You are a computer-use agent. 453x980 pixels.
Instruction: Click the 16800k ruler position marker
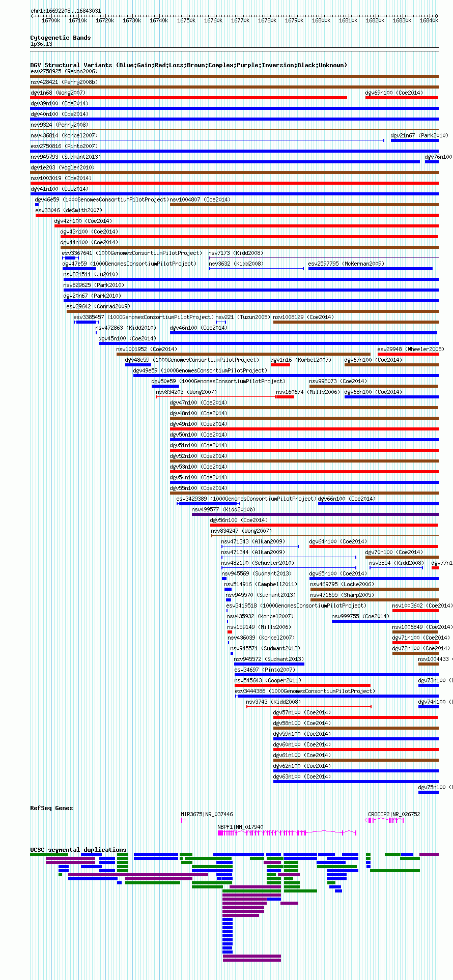pos(321,20)
